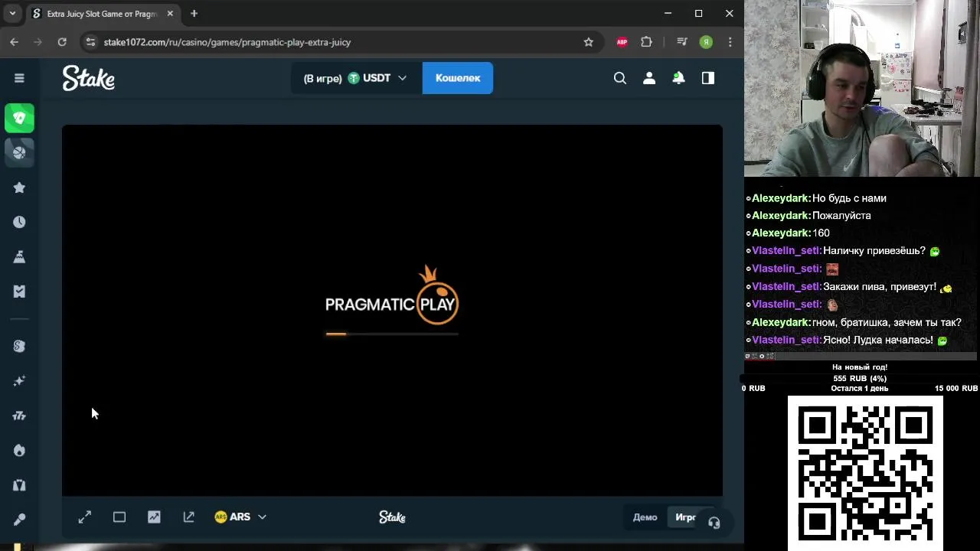Open the ABP ad blocker extension
The width and height of the screenshot is (980, 551).
pyautogui.click(x=622, y=42)
